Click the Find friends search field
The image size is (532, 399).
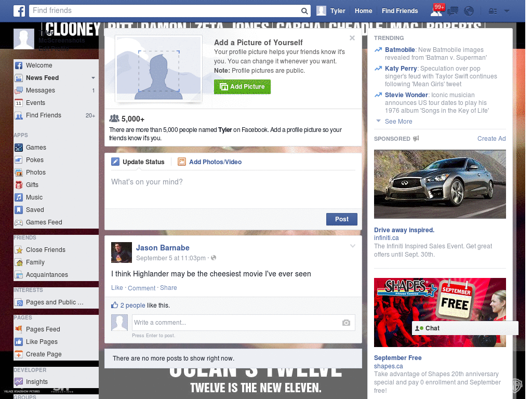166,11
